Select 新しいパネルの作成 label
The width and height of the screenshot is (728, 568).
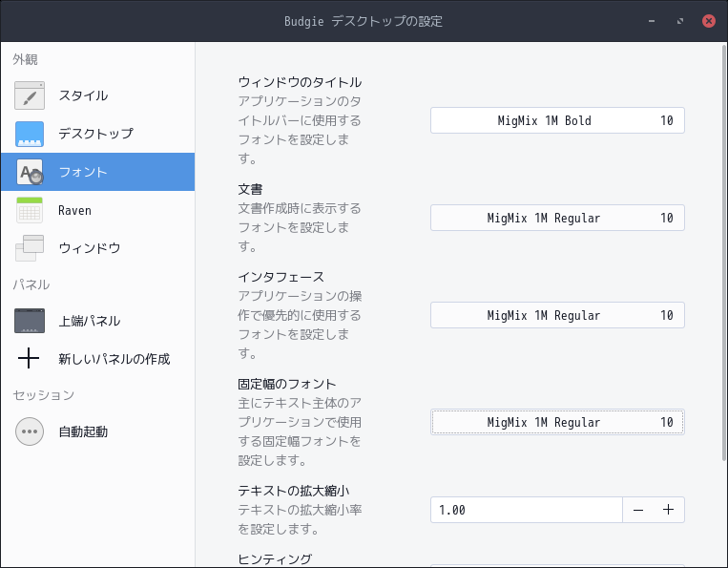click(114, 359)
